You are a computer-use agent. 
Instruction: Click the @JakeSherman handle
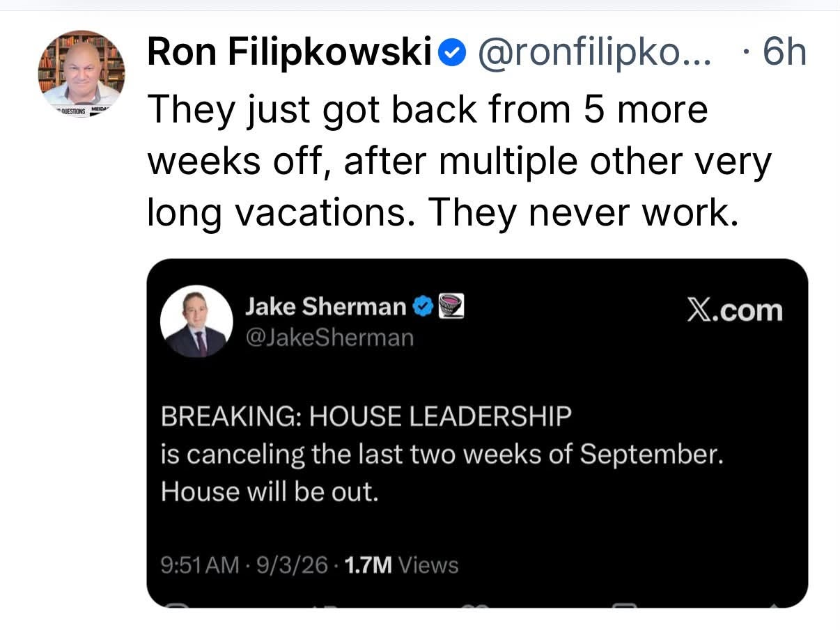(329, 338)
